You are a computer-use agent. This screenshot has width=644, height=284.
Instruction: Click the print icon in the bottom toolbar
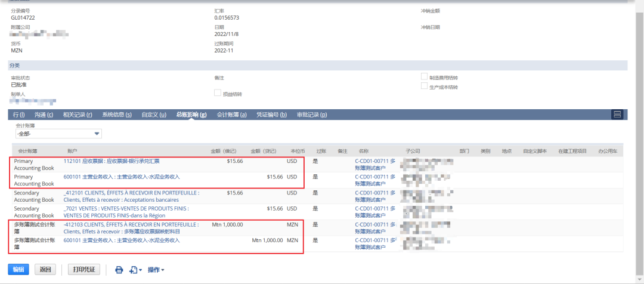click(119, 270)
